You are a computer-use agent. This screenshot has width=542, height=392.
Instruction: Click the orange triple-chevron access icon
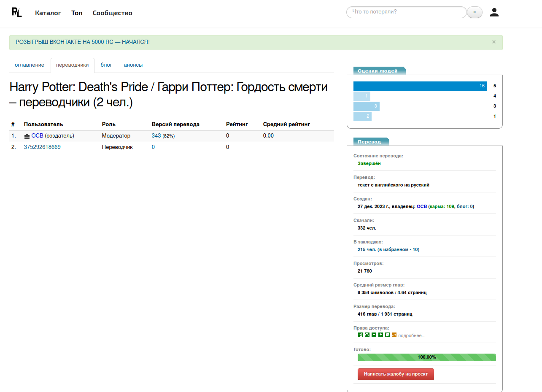point(394,335)
